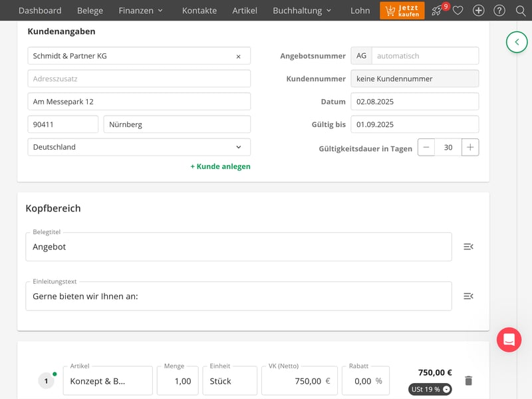Open the search magnifier icon
The image size is (532, 399).
click(x=520, y=11)
